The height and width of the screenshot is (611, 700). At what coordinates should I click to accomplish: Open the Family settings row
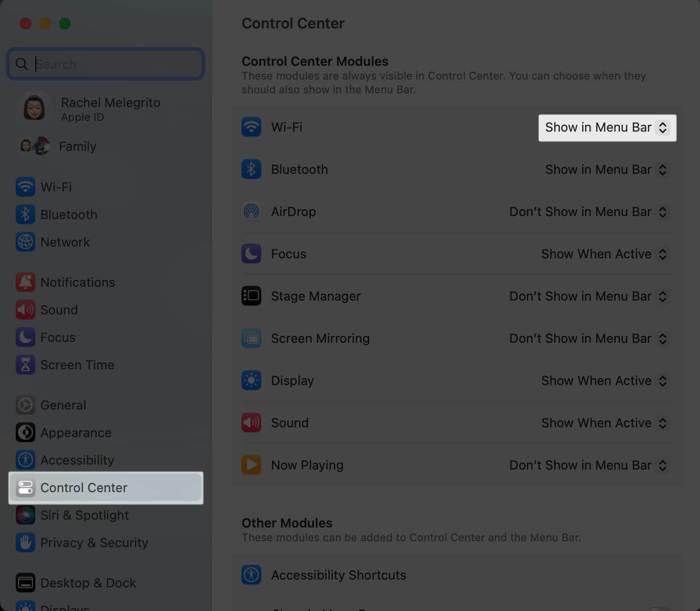pyautogui.click(x=106, y=146)
